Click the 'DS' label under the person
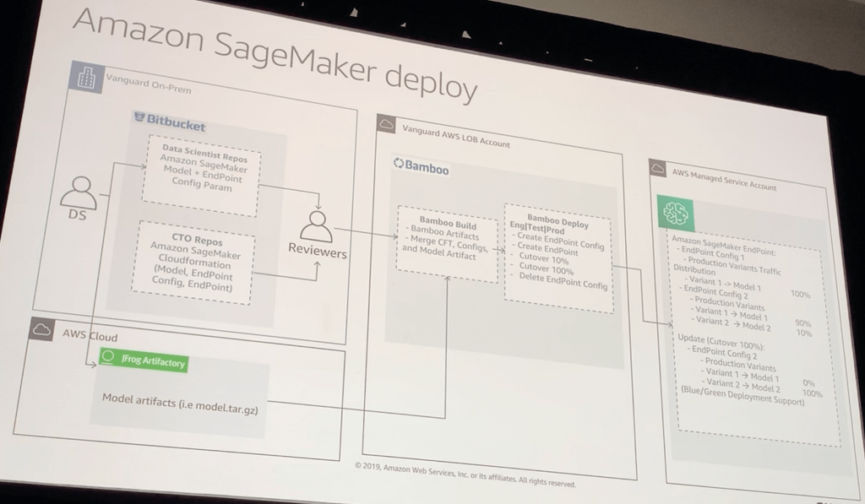 pos(77,215)
